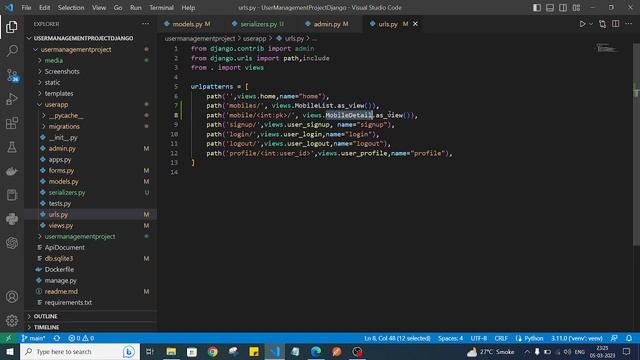
Task: Open the run options dropdown arrow
Action: pyautogui.click(x=591, y=24)
